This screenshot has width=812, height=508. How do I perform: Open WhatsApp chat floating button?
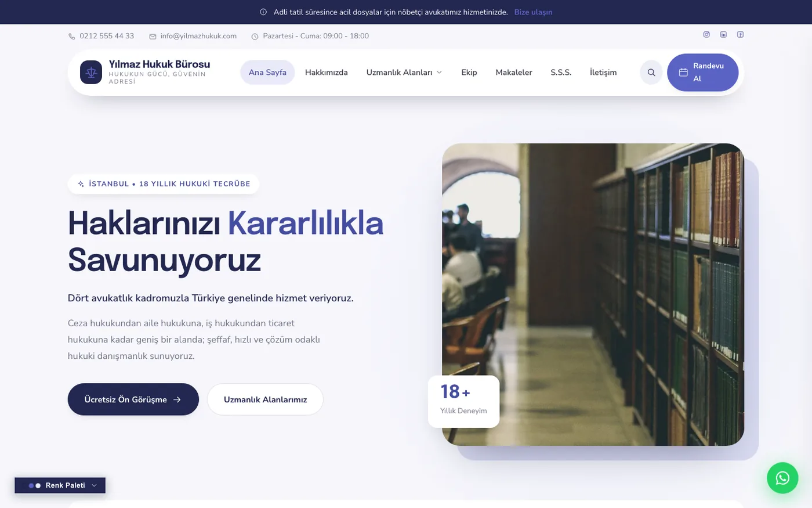point(782,478)
